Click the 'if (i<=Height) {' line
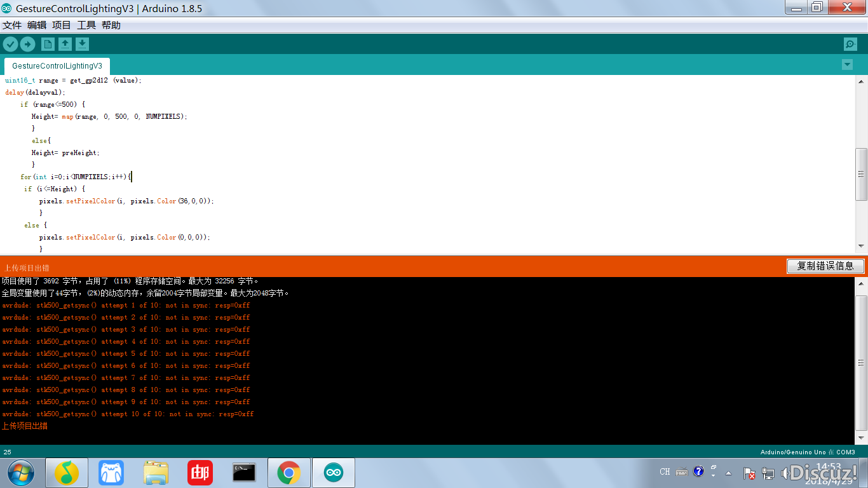The width and height of the screenshot is (868, 488). point(55,189)
